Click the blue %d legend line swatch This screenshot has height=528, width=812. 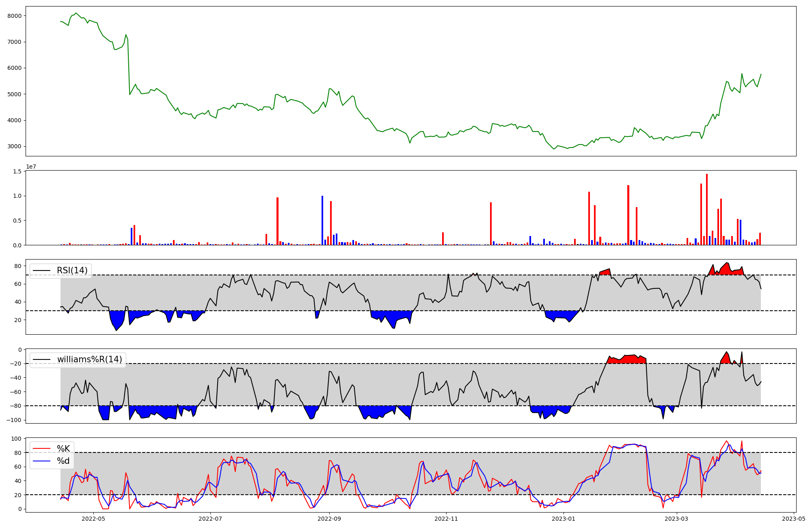(42, 461)
